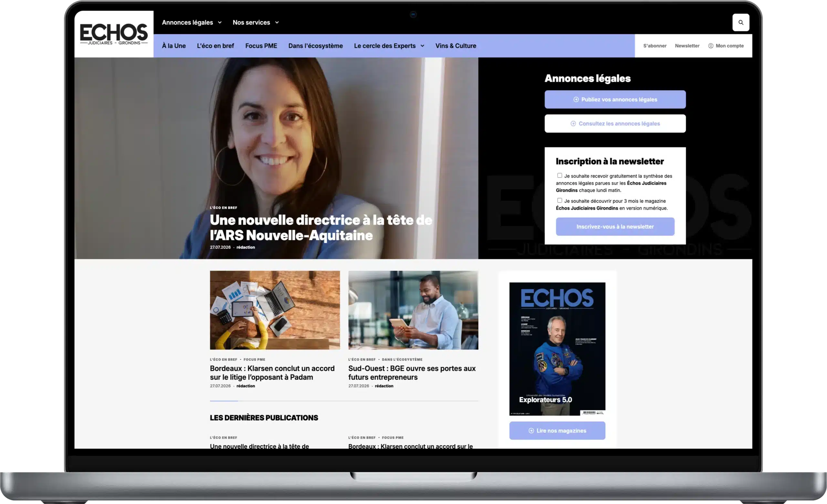827x504 pixels.
Task: Click L'ÉCO EN BREF tag above Klarsen article
Action: pyautogui.click(x=224, y=359)
